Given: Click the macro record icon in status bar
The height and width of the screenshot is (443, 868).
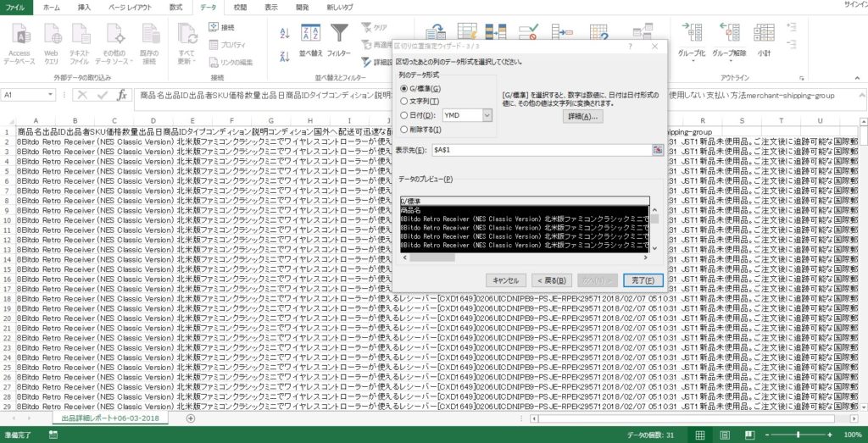Looking at the screenshot, I should coord(53,435).
